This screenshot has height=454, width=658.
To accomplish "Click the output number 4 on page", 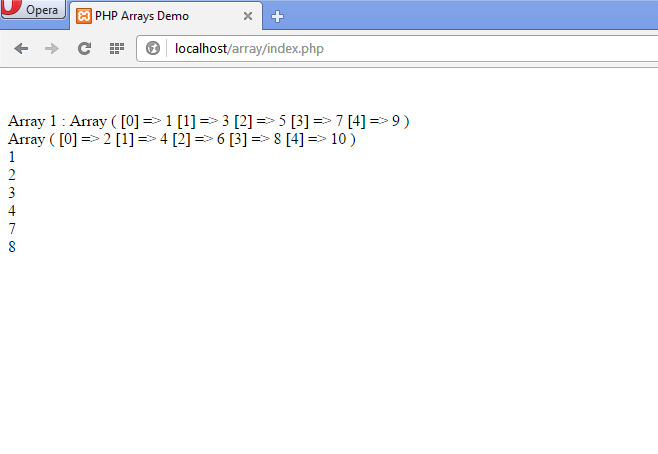I will click(12, 211).
